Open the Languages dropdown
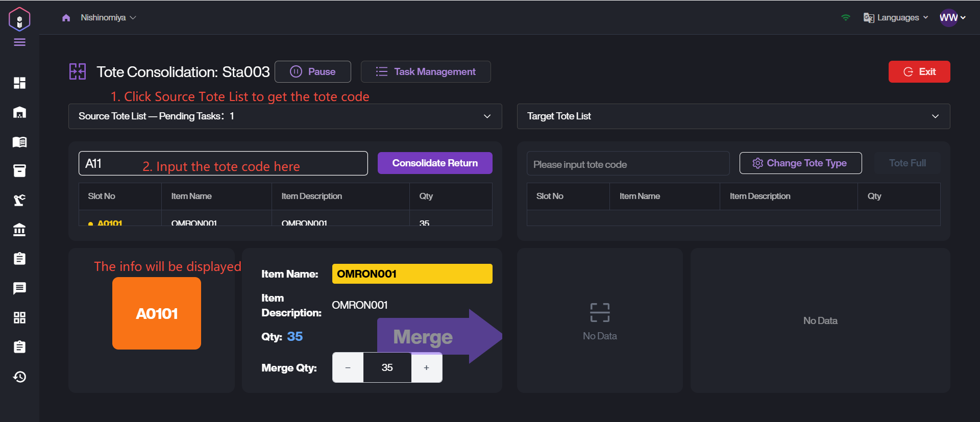980x422 pixels. pyautogui.click(x=896, y=18)
